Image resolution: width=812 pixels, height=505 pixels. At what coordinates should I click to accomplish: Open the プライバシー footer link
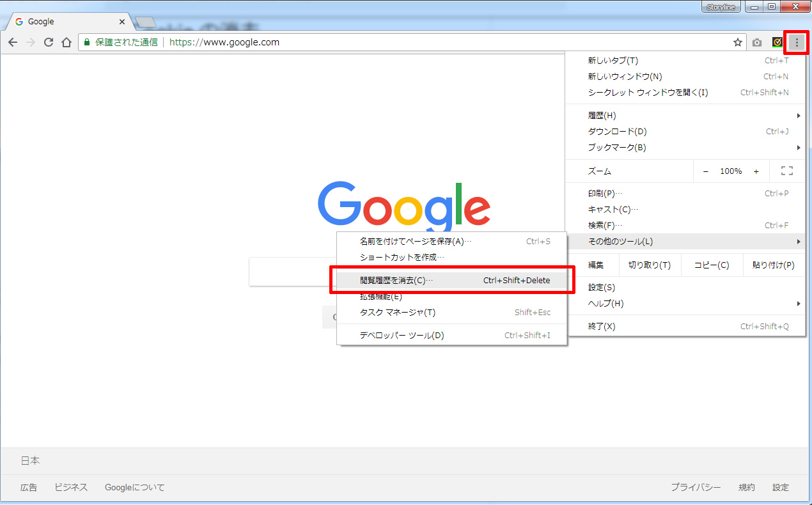[696, 488]
